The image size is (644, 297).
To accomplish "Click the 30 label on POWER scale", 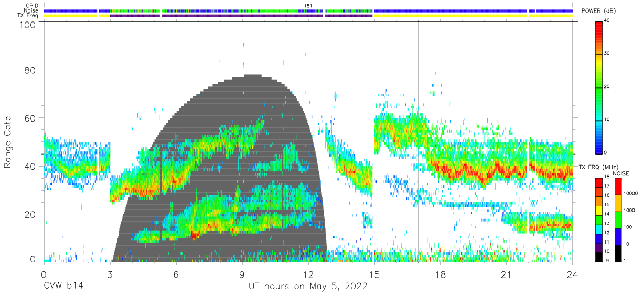I will tap(607, 53).
